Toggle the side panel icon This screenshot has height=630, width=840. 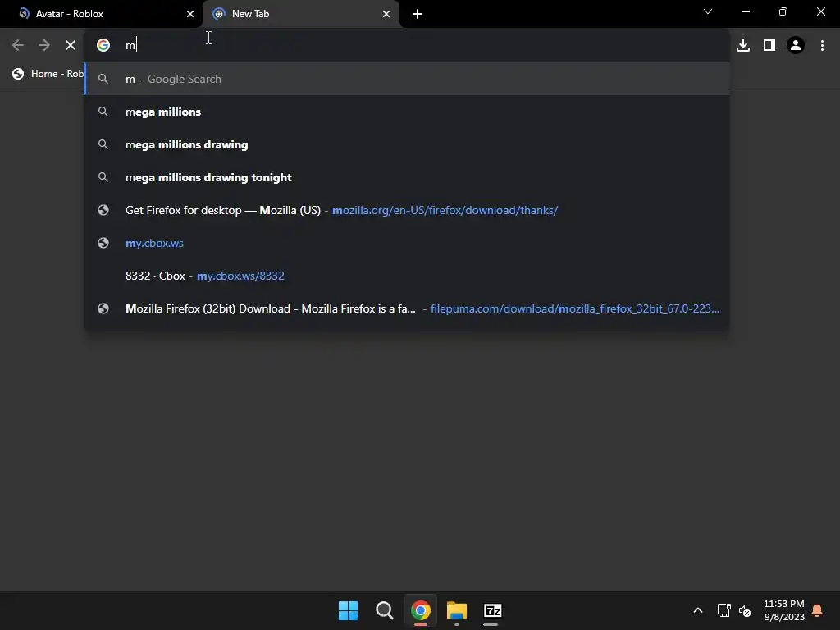coord(769,45)
